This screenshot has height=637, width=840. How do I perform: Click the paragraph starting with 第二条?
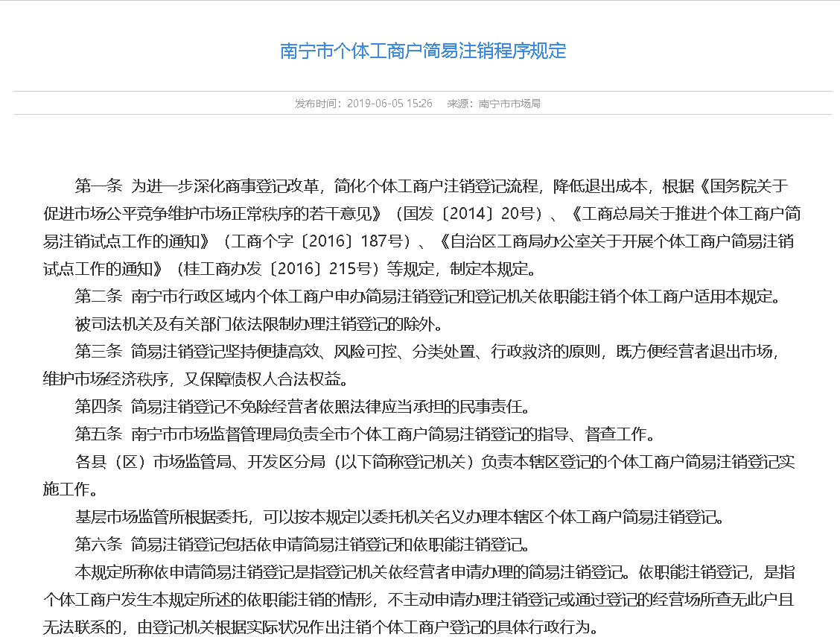[427, 297]
